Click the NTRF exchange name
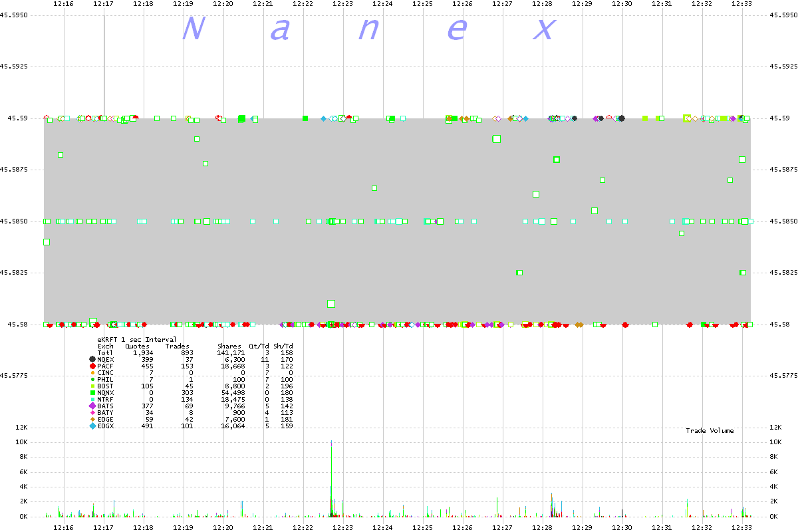The width and height of the screenshot is (798, 532). 105,400
